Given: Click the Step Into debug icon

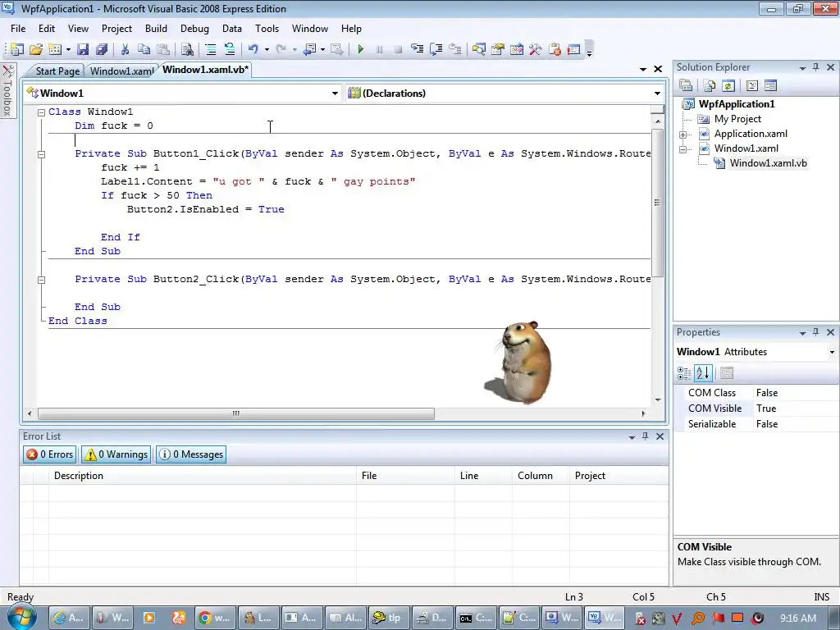Looking at the screenshot, I should pyautogui.click(x=418, y=49).
